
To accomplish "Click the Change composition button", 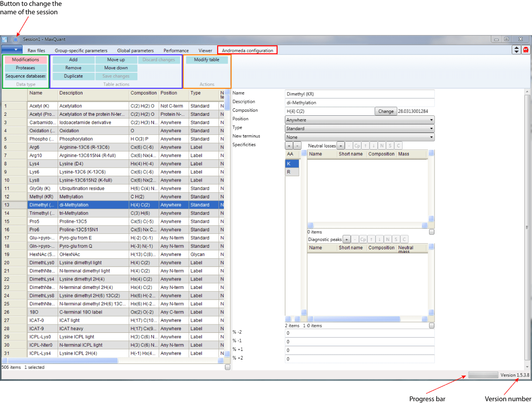I will tap(386, 111).
